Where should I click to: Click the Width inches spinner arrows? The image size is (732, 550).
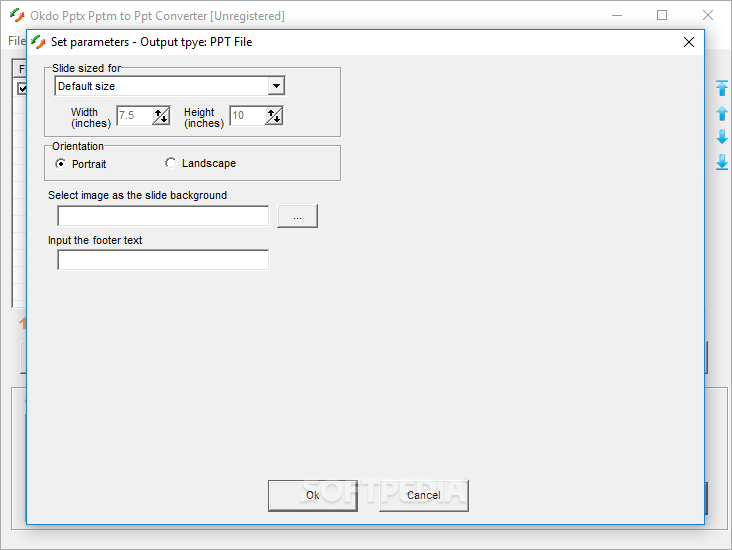(161, 116)
